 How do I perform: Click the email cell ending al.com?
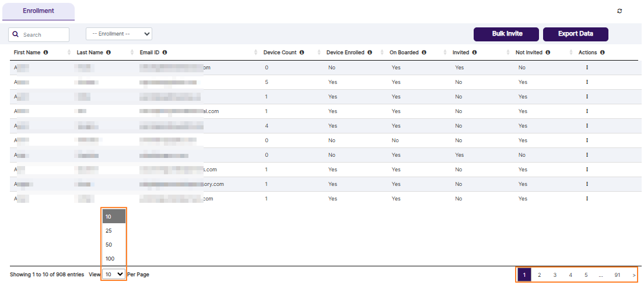pyautogui.click(x=179, y=111)
